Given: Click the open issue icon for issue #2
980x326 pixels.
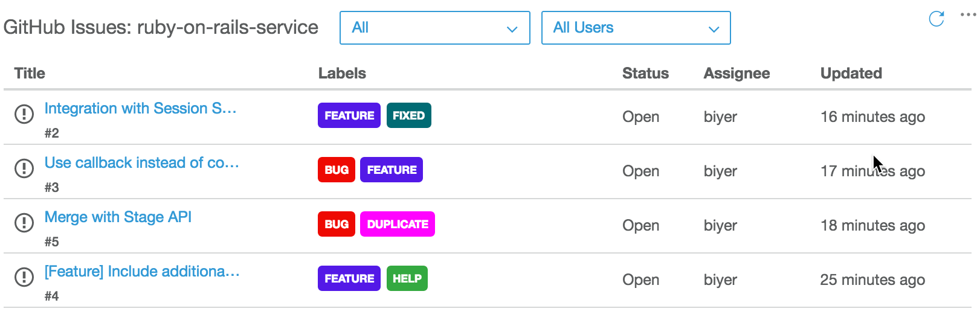Looking at the screenshot, I should pos(24,113).
